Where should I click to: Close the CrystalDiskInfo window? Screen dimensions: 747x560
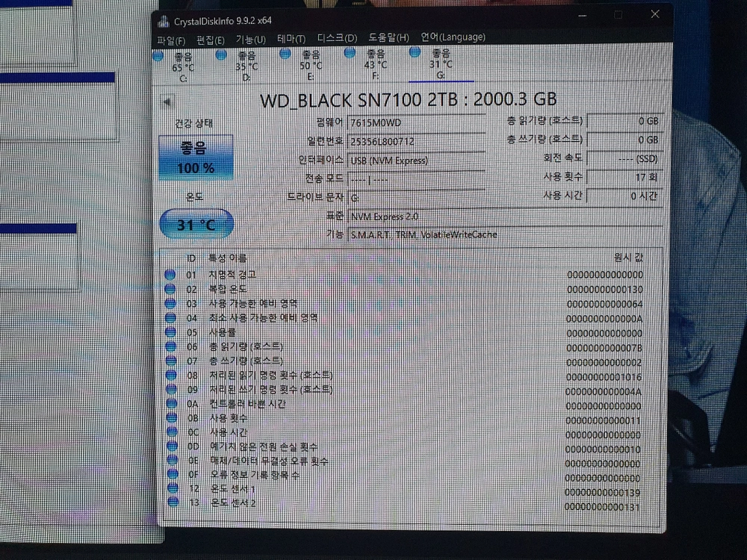[x=656, y=14]
